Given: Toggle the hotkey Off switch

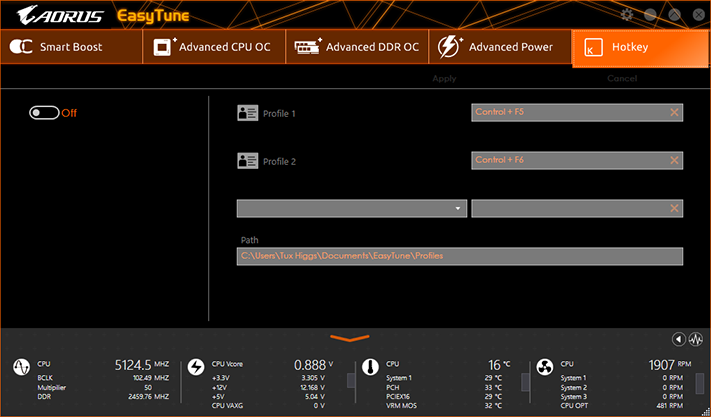Looking at the screenshot, I should click(44, 113).
